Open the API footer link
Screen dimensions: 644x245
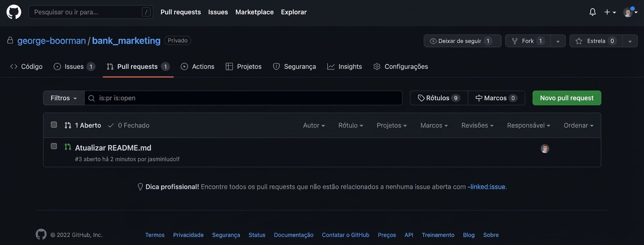tap(409, 235)
